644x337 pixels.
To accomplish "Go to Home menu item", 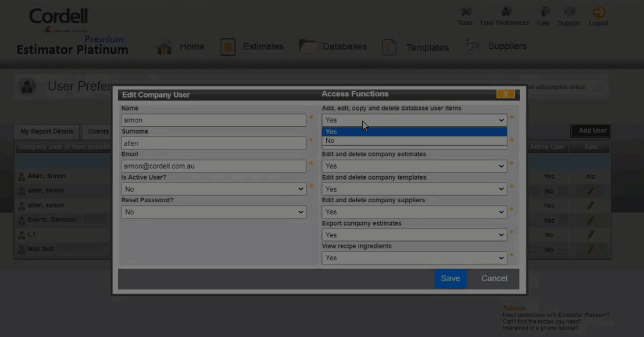I will click(x=192, y=46).
